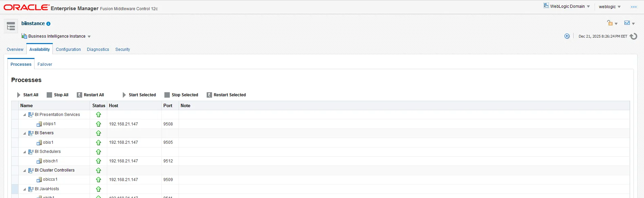
Task: Open the lock icon dropdown
Action: click(x=612, y=23)
